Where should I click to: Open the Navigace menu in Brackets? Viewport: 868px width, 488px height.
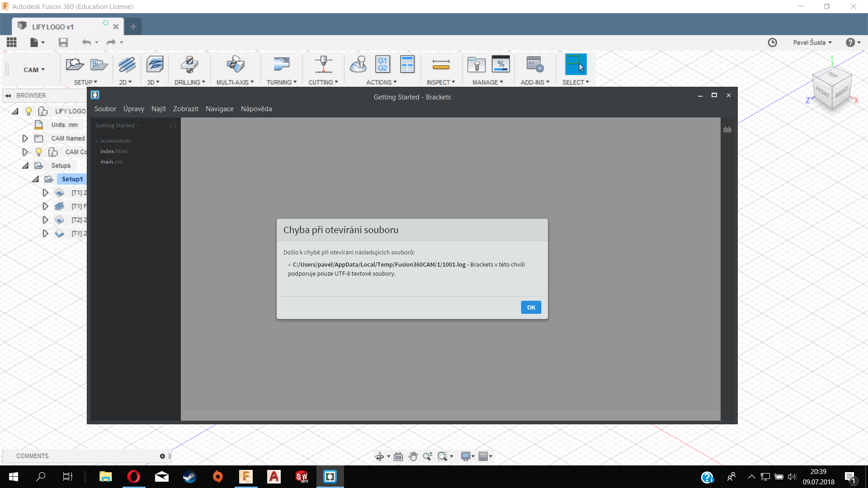click(220, 109)
